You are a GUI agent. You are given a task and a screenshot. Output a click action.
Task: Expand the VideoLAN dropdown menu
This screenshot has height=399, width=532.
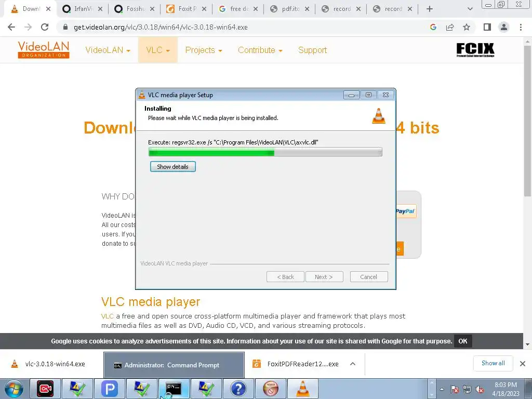pos(108,50)
